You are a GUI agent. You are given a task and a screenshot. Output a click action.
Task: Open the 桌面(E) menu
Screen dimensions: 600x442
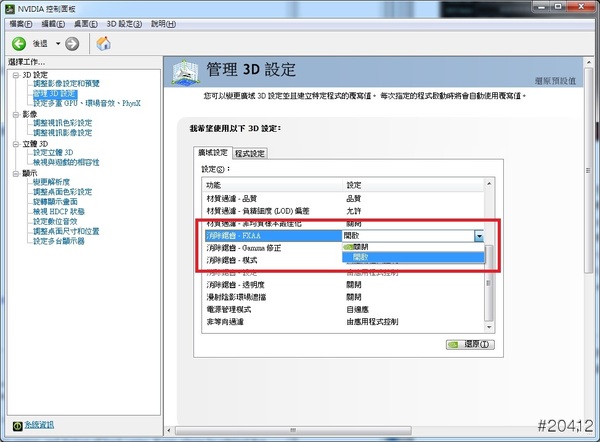pyautogui.click(x=86, y=24)
